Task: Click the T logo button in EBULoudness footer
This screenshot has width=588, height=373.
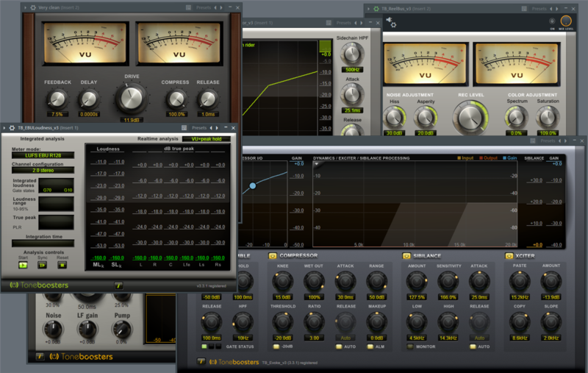Action: 118,285
